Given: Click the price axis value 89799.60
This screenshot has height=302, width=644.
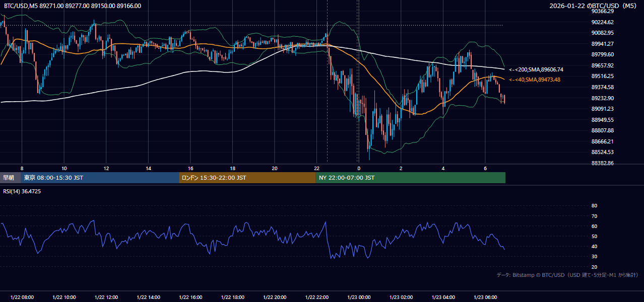Looking at the screenshot, I should 602,54.
